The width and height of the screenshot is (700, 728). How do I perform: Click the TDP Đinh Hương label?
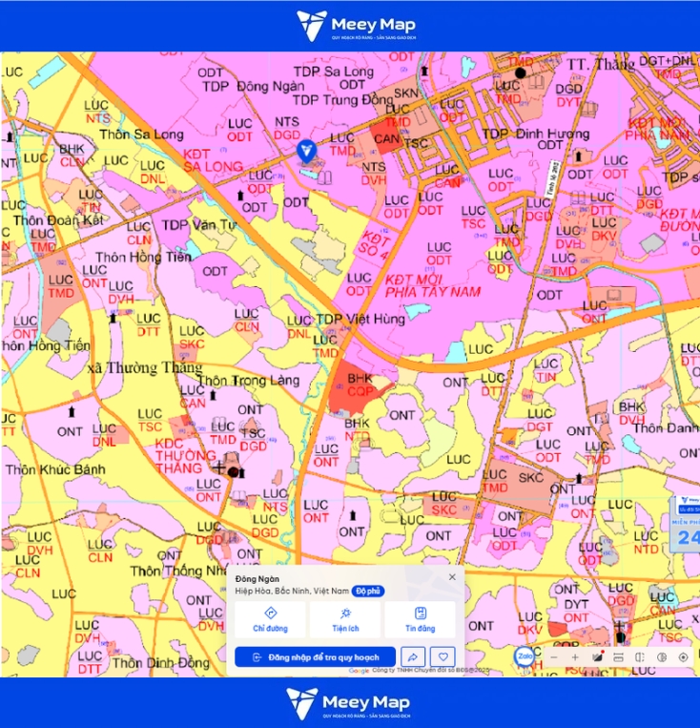(536, 135)
